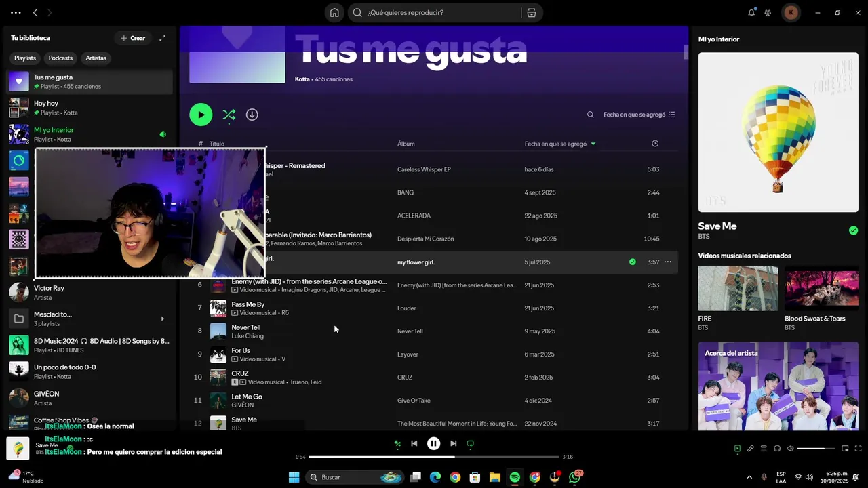Switch to full screen view
Image resolution: width=868 pixels, height=488 pixels.
tap(859, 448)
